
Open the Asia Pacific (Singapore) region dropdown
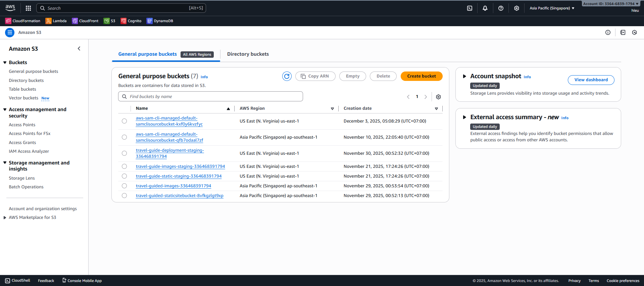pos(552,8)
